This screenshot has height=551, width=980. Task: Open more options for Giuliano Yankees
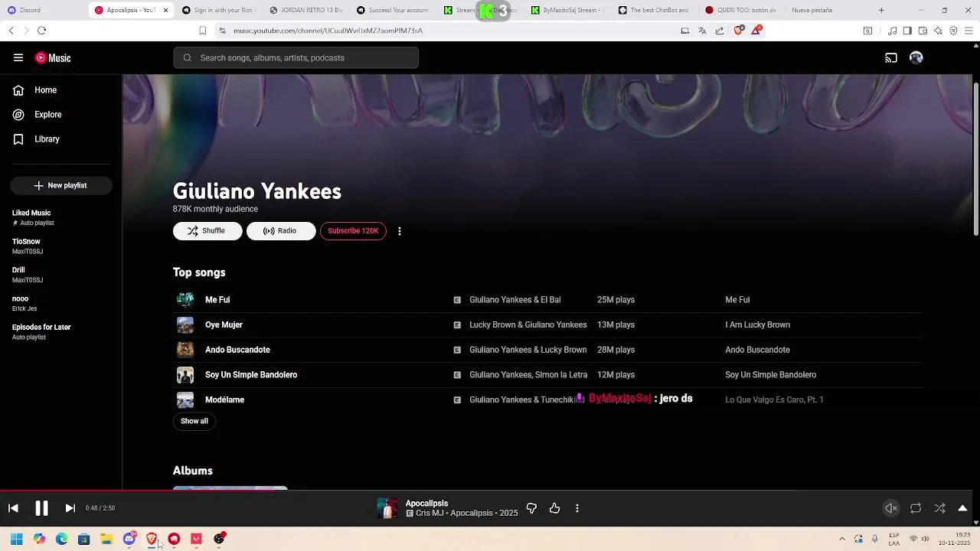point(400,231)
